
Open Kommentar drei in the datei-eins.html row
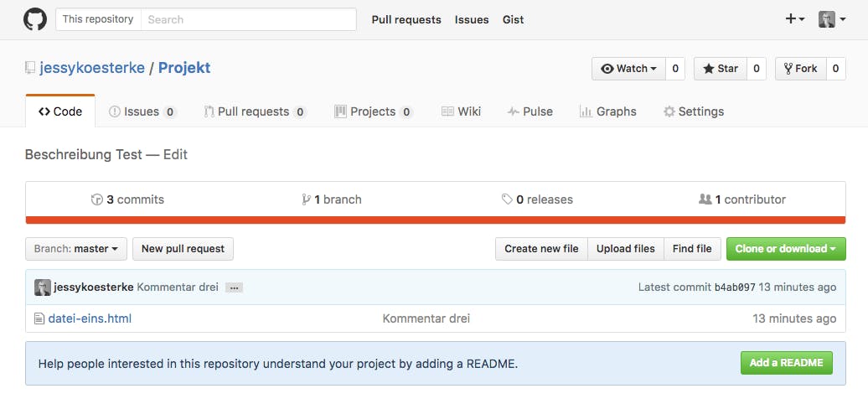click(x=426, y=318)
